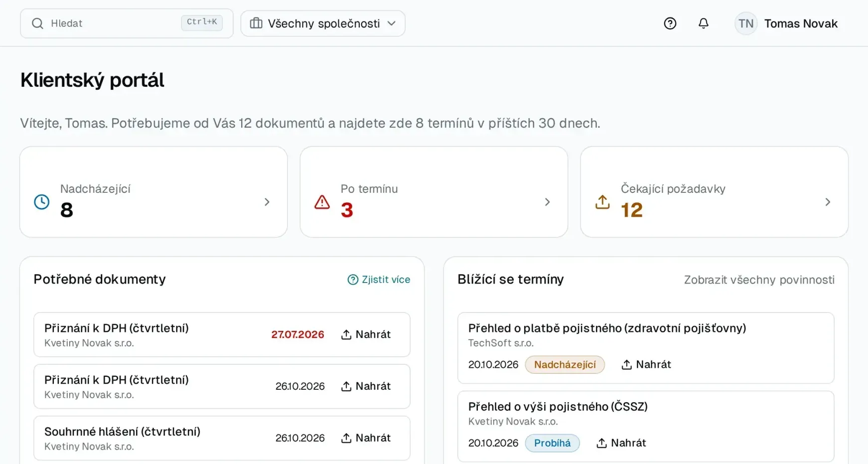Upload for Přehled o platbě pojistného deadline

pos(646,364)
